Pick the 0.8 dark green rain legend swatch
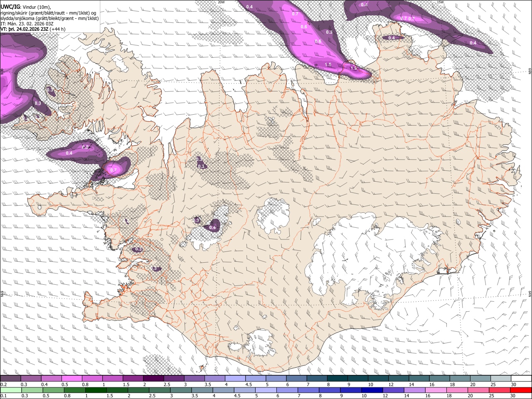Image resolution: width=532 pixels, height=399 pixels. point(74,390)
